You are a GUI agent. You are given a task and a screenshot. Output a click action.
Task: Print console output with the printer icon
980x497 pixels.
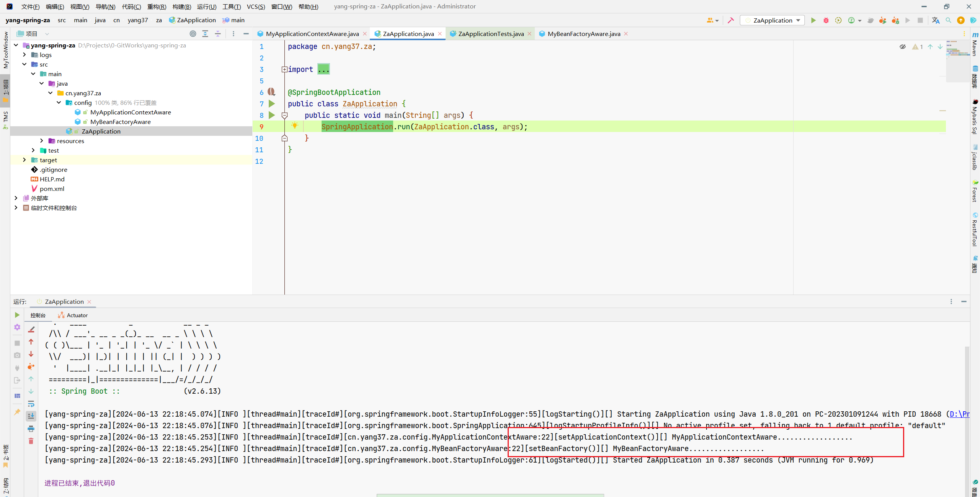[31, 429]
